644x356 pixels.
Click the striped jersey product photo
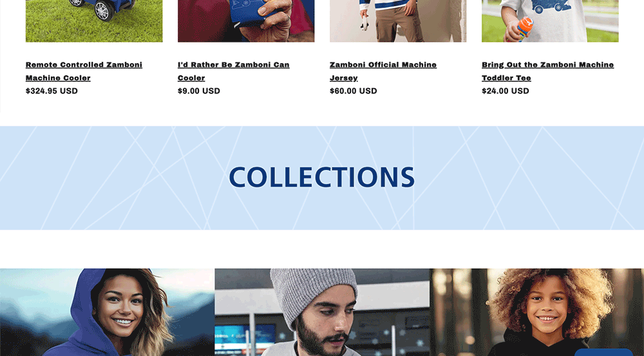pyautogui.click(x=398, y=21)
